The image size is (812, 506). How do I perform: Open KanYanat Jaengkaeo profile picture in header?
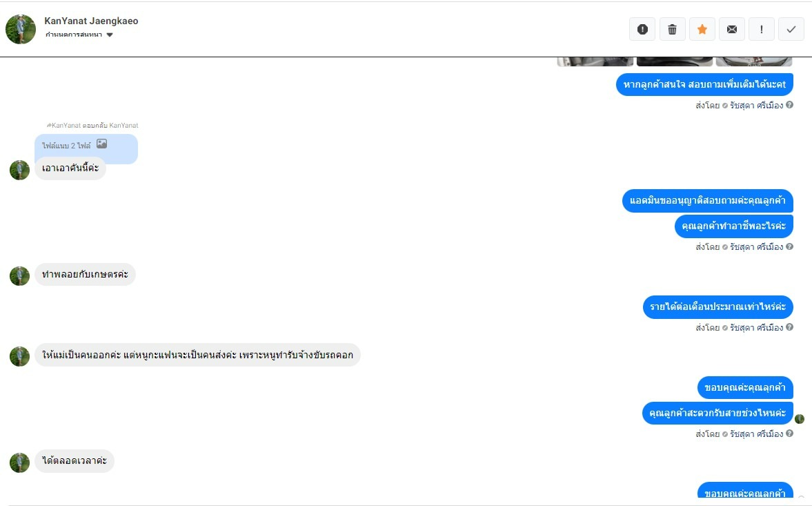click(x=20, y=29)
